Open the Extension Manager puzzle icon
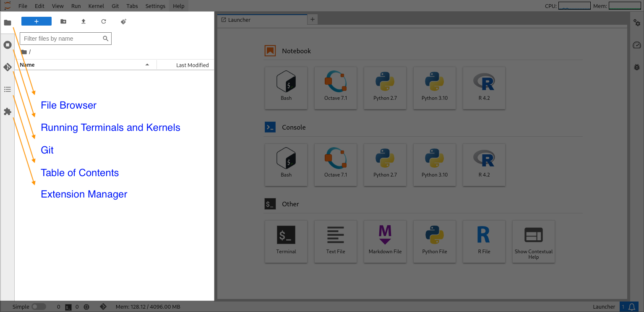This screenshot has width=644, height=312. [x=8, y=112]
